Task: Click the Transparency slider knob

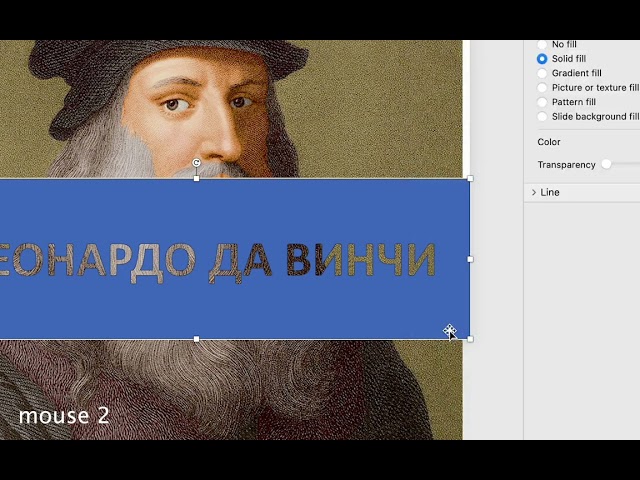Action: click(x=606, y=164)
